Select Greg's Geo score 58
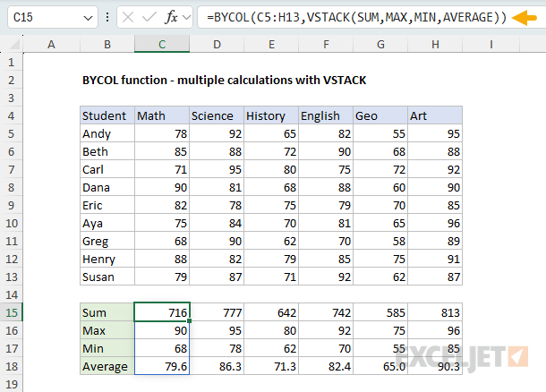546x392 pixels. 380,241
